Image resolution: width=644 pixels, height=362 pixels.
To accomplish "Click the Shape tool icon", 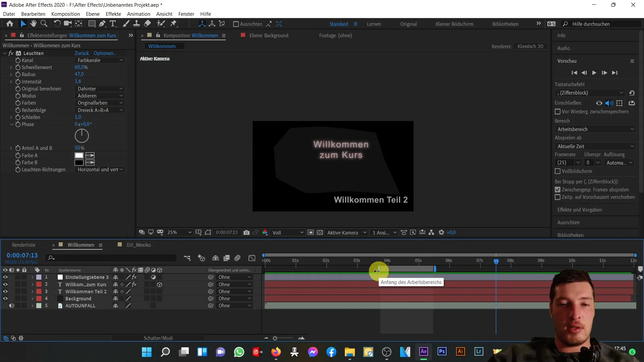I will 90,23.
